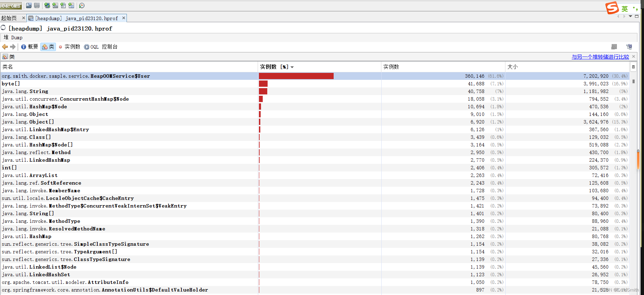Screen dimensions: 644x295
Task: Close the 起始页 tab
Action: [x=24, y=18]
